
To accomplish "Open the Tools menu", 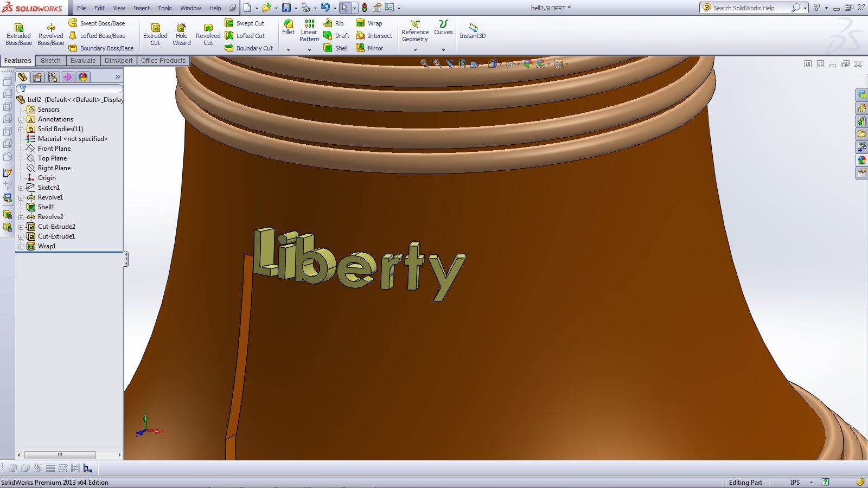I will (164, 8).
